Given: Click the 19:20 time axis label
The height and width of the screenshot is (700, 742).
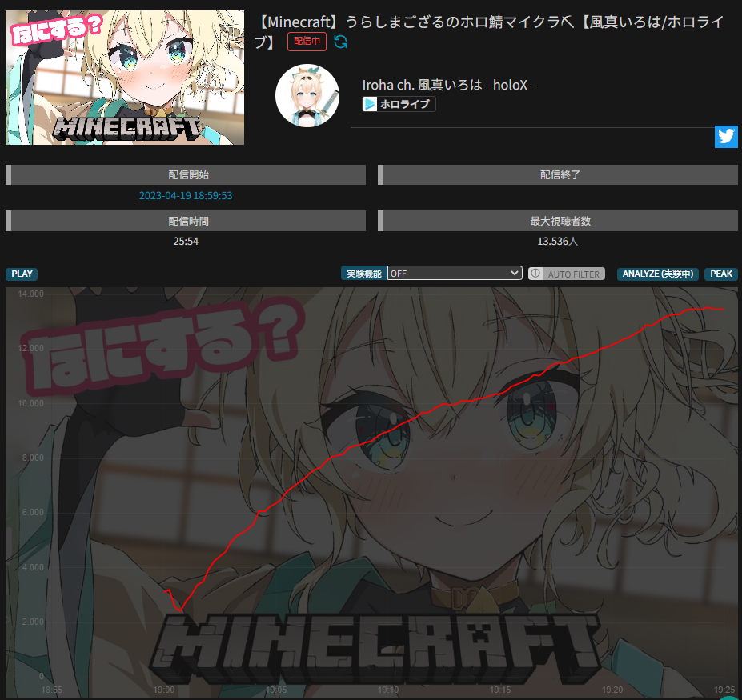Looking at the screenshot, I should click(612, 690).
